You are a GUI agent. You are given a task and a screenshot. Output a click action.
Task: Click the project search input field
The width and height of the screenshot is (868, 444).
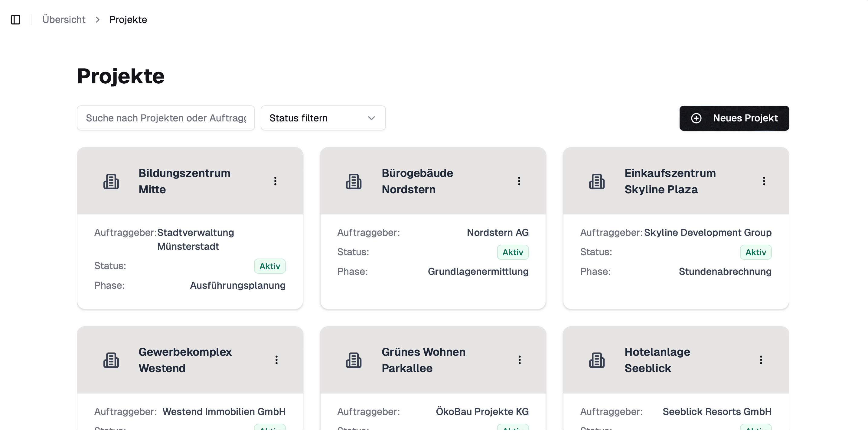[166, 118]
